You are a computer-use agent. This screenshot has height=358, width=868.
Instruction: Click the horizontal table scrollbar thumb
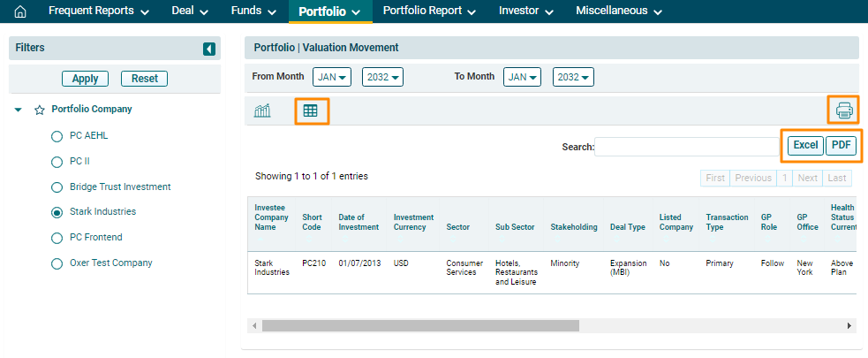coord(419,325)
